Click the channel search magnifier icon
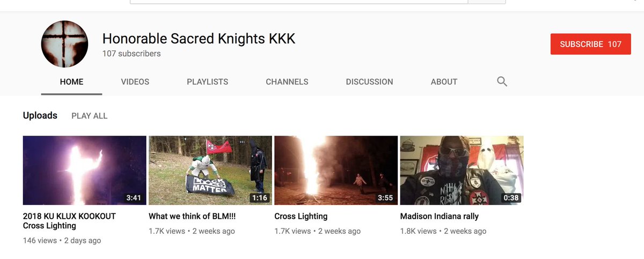Viewport: 644px width, 259px height. click(502, 82)
